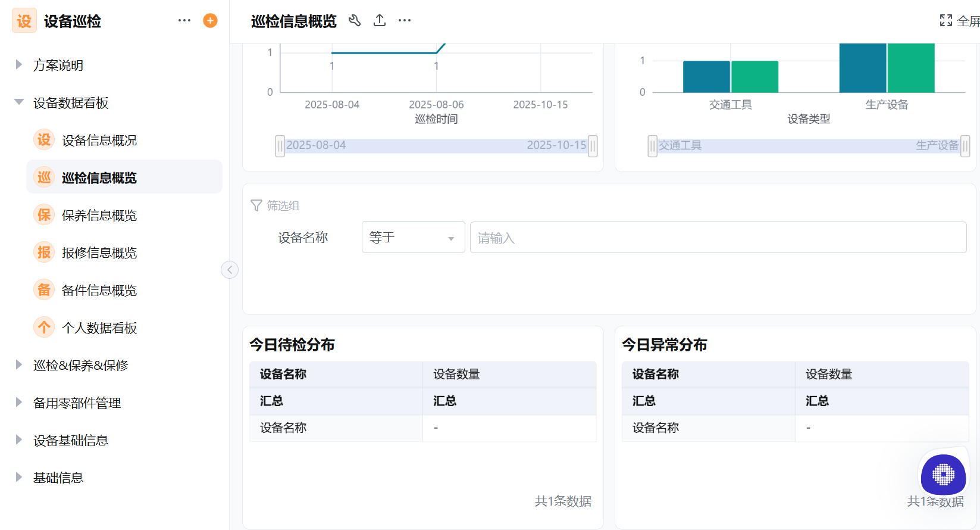Expand the 基础信息 tree node
The image size is (980, 530).
coord(18,478)
